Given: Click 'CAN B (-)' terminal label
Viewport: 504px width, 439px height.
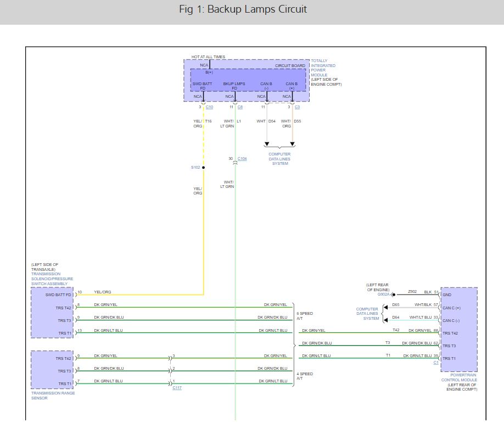Looking at the screenshot, I should tap(266, 86).
